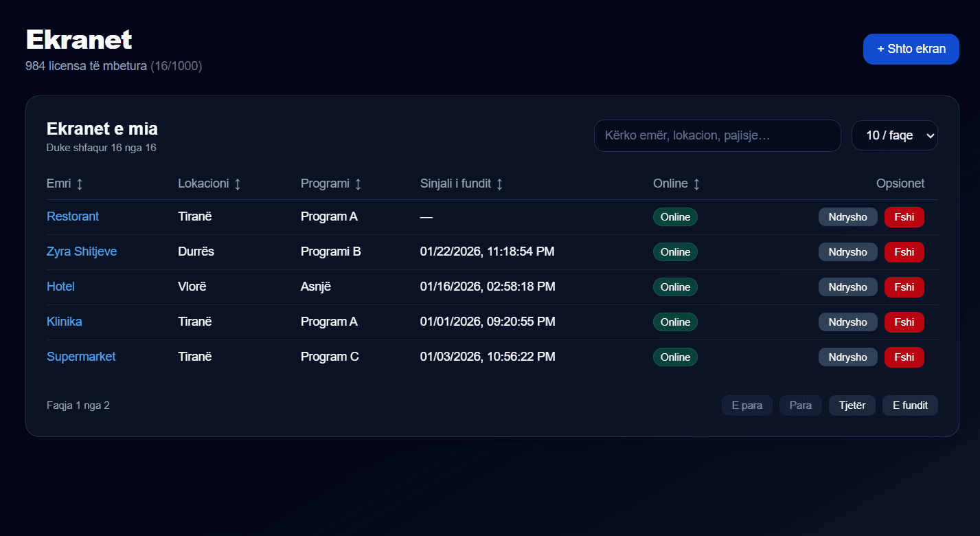Viewport: 980px width, 536px height.
Task: Click the Online badge in Supermarket row
Action: point(675,357)
